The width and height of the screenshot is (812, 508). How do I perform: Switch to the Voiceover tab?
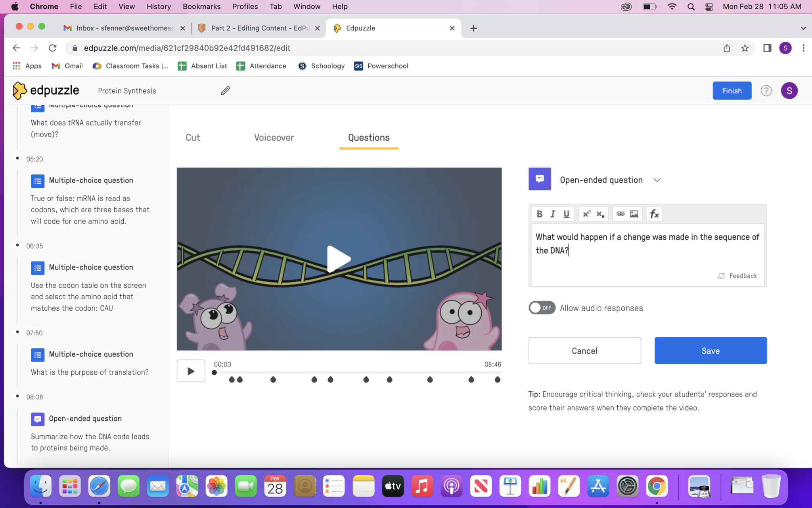click(x=274, y=138)
